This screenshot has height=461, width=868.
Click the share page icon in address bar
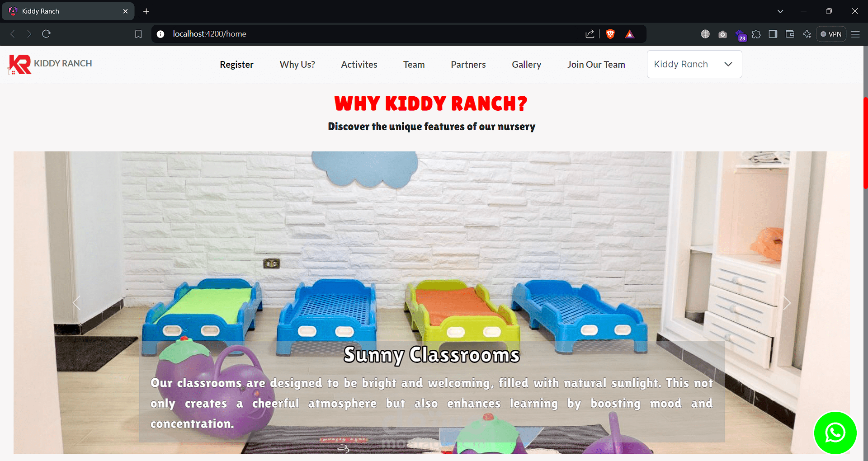point(590,34)
